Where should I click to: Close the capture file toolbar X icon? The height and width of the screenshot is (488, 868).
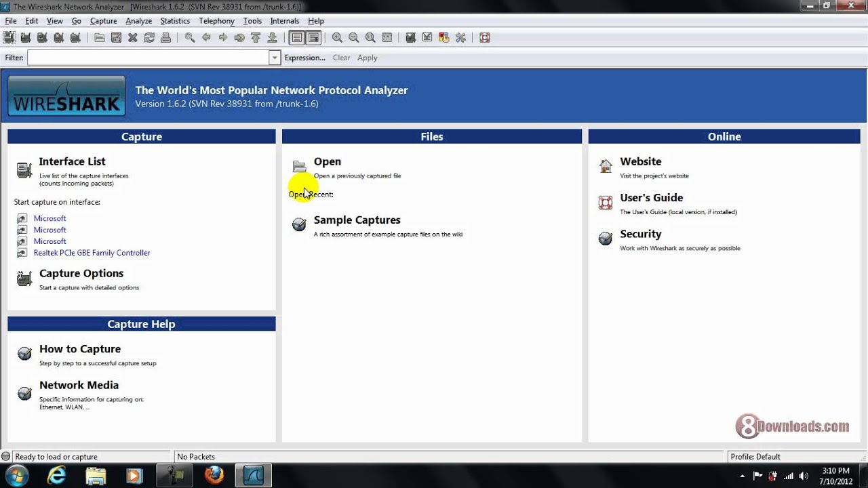[x=133, y=38]
